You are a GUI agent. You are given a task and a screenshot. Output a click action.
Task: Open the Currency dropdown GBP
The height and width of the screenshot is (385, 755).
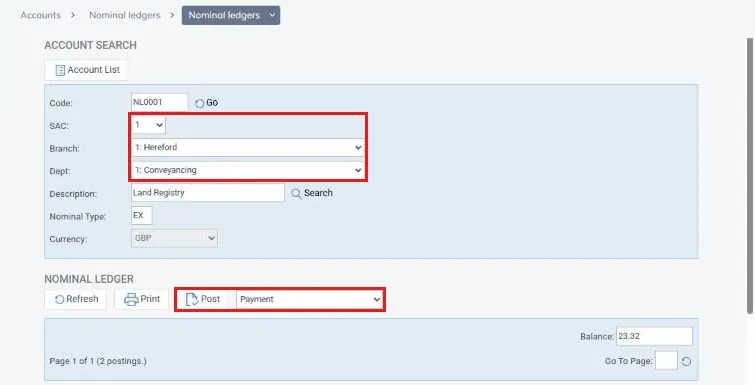pyautogui.click(x=174, y=238)
